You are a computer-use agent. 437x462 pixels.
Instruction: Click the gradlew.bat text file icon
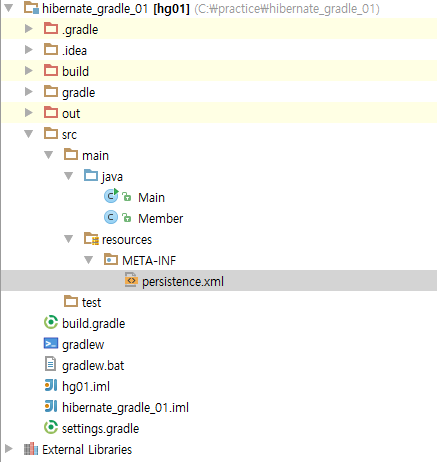click(x=50, y=364)
